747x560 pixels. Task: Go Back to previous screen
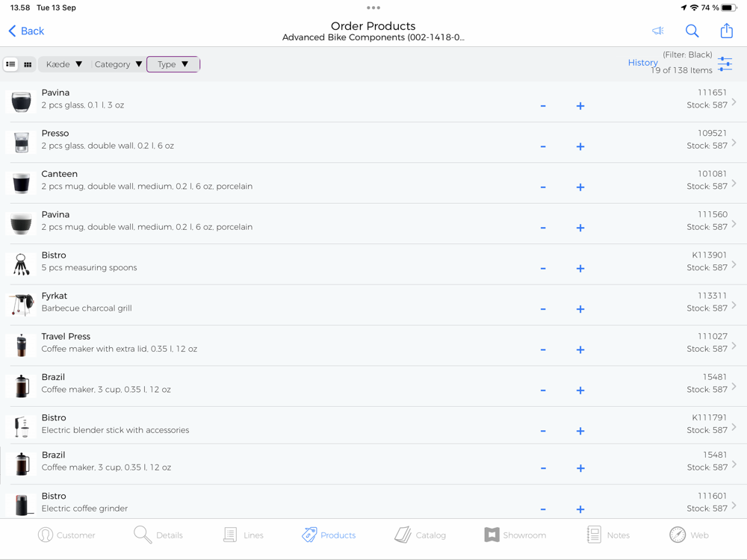click(26, 31)
